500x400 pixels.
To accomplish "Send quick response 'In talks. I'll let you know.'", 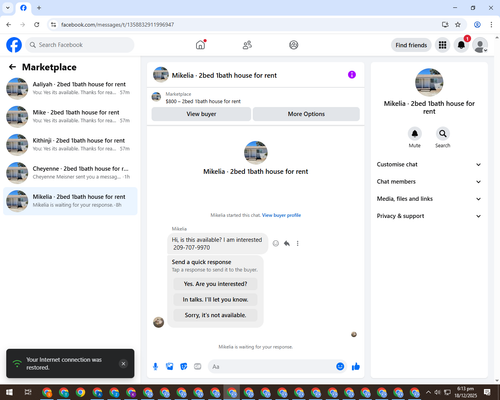I will (x=215, y=300).
